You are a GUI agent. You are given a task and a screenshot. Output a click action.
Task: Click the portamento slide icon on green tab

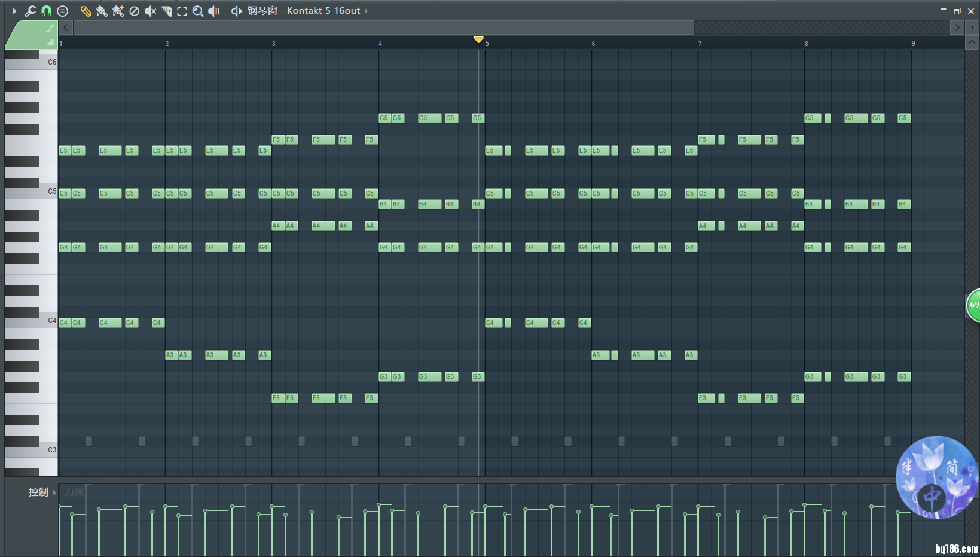50,29
